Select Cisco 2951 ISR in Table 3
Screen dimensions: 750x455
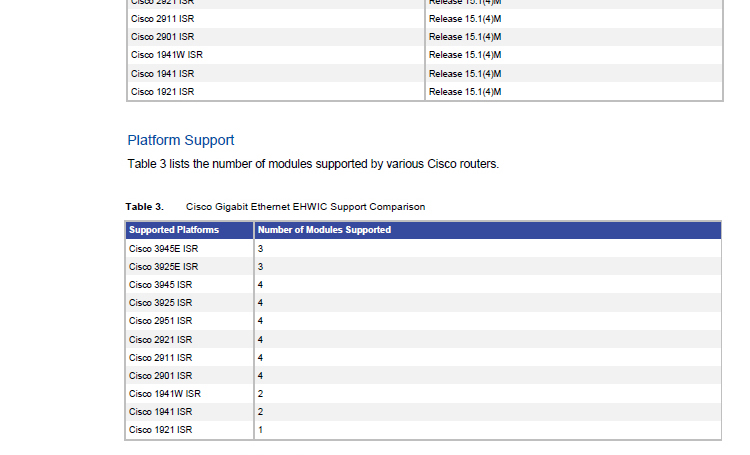point(161,321)
